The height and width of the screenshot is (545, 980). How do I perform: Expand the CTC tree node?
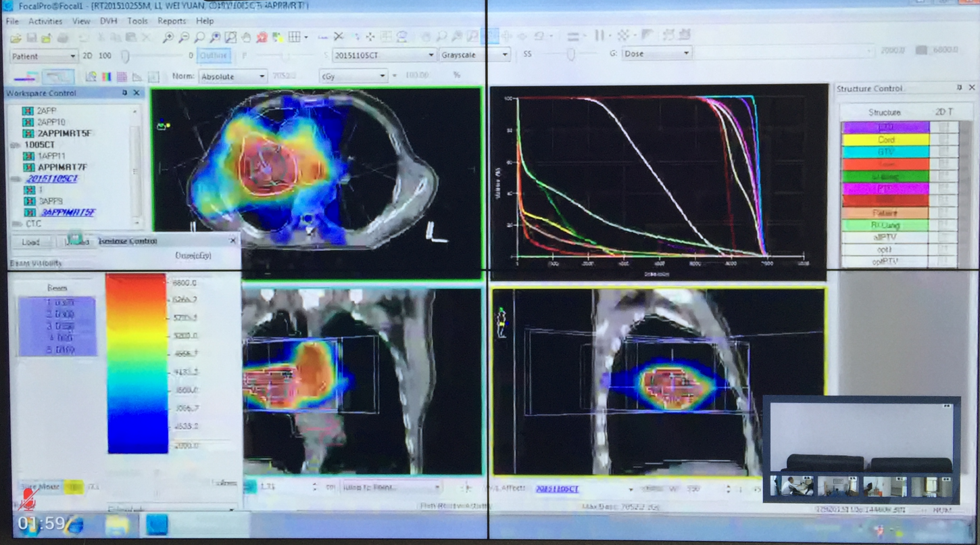pos(18,223)
